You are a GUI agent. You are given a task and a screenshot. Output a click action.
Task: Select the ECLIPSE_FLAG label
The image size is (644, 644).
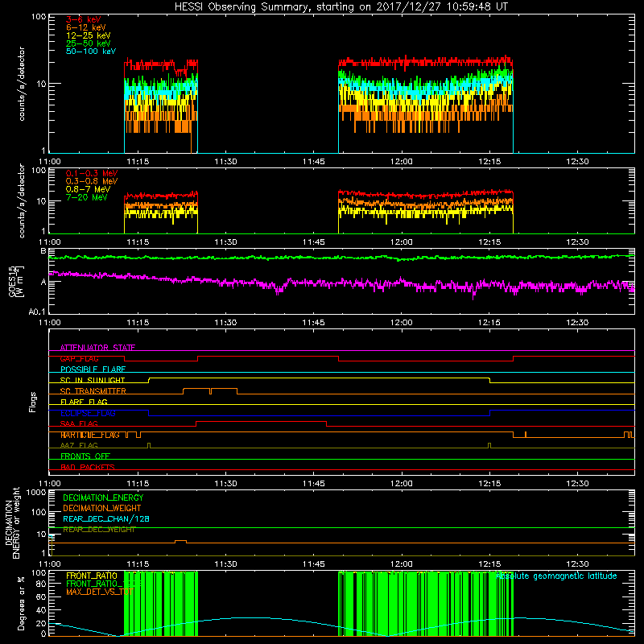point(88,413)
